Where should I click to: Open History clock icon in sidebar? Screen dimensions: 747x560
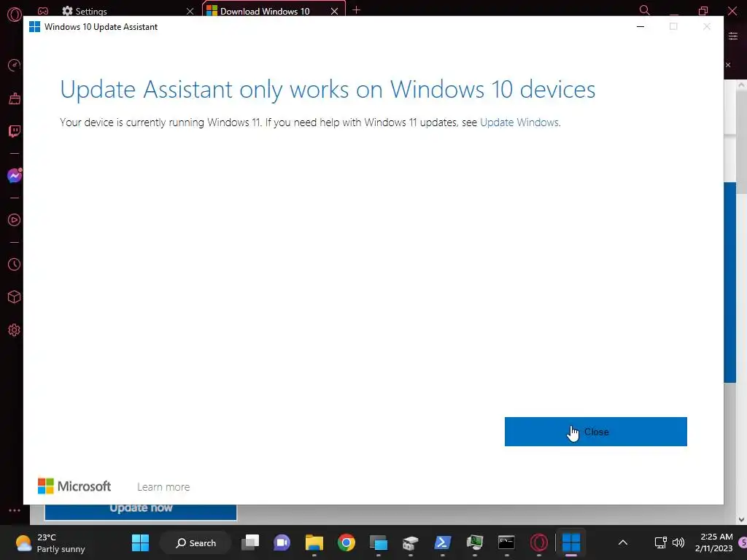15,264
